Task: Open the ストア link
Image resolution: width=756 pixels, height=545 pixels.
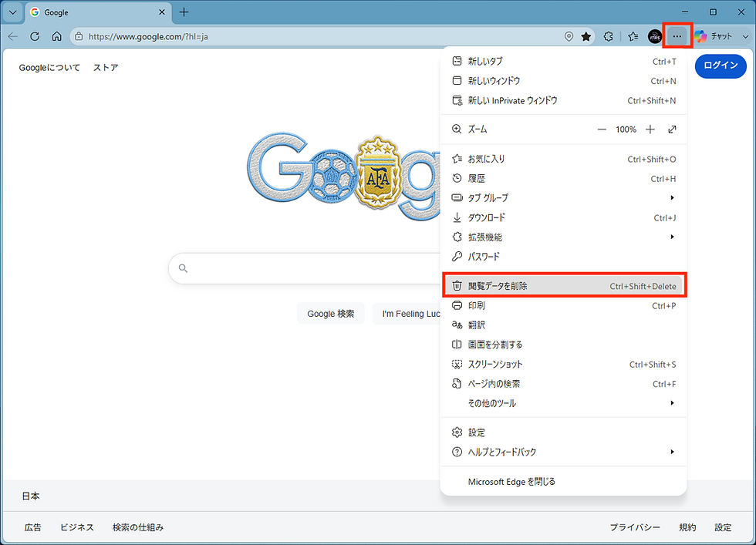Action: (x=106, y=68)
